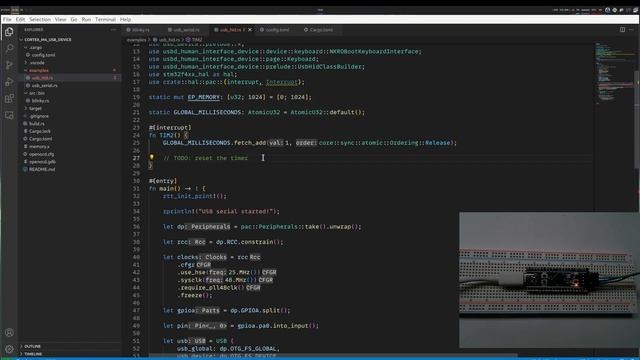This screenshot has width=640, height=360.
Task: Open openocd.gdb in the Explorer tree
Action: 42,162
